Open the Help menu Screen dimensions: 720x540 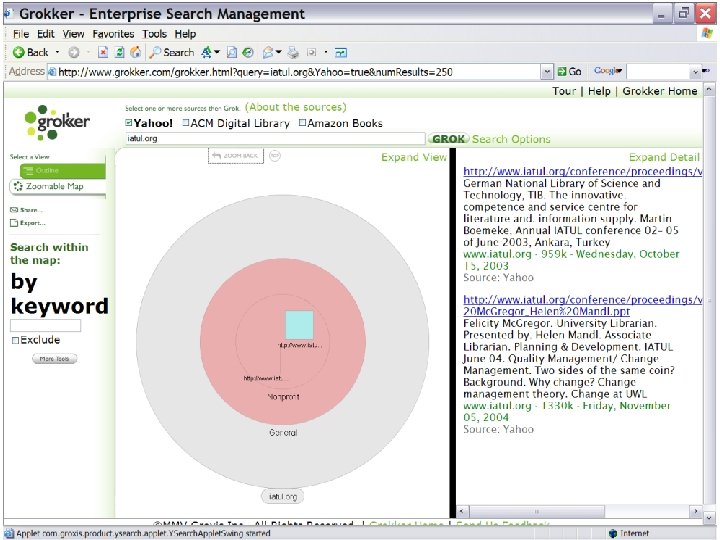click(185, 34)
